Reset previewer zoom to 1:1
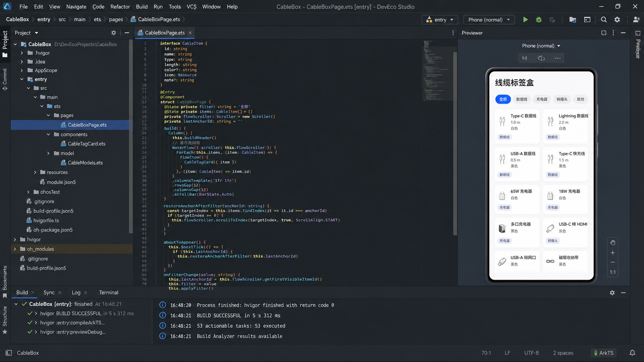Screen dimensions: 644x362 (x=612, y=272)
